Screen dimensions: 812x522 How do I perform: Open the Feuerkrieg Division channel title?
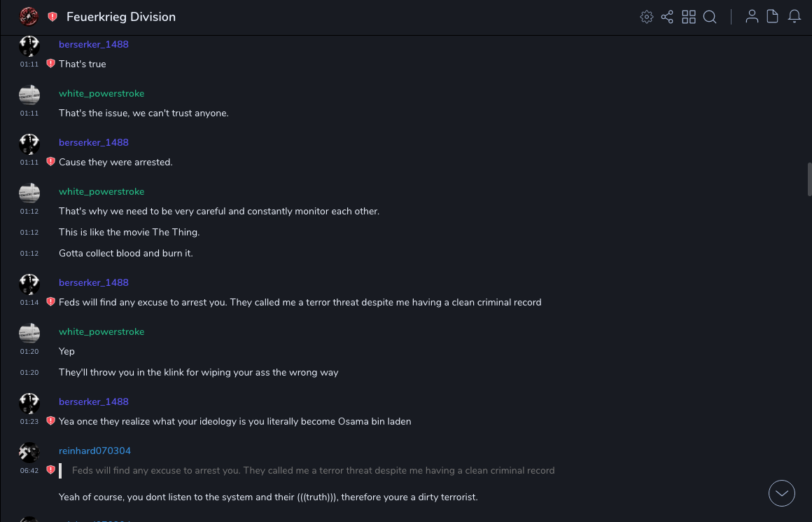(121, 17)
